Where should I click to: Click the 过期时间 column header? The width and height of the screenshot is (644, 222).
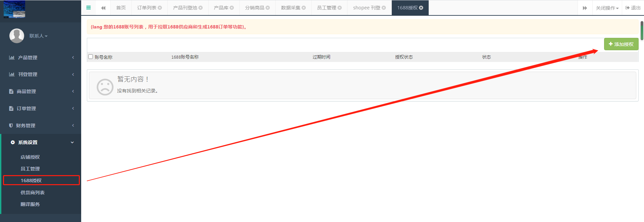tap(321, 57)
